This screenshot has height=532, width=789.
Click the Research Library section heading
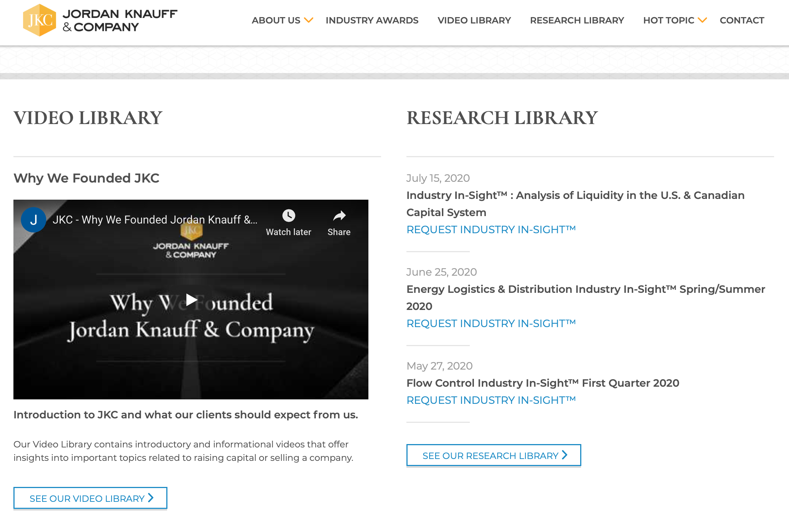pos(502,118)
